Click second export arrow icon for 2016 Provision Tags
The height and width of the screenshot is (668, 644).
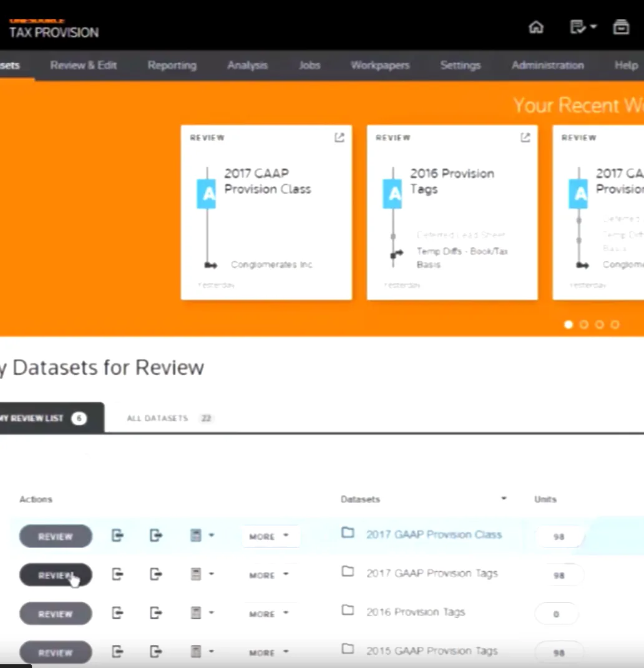(x=156, y=612)
